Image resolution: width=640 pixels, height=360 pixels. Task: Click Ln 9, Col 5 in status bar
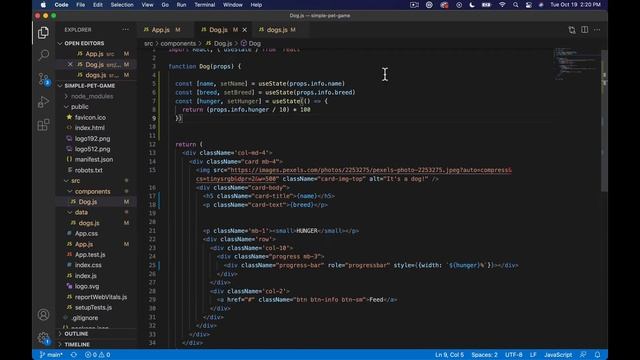tap(449, 355)
